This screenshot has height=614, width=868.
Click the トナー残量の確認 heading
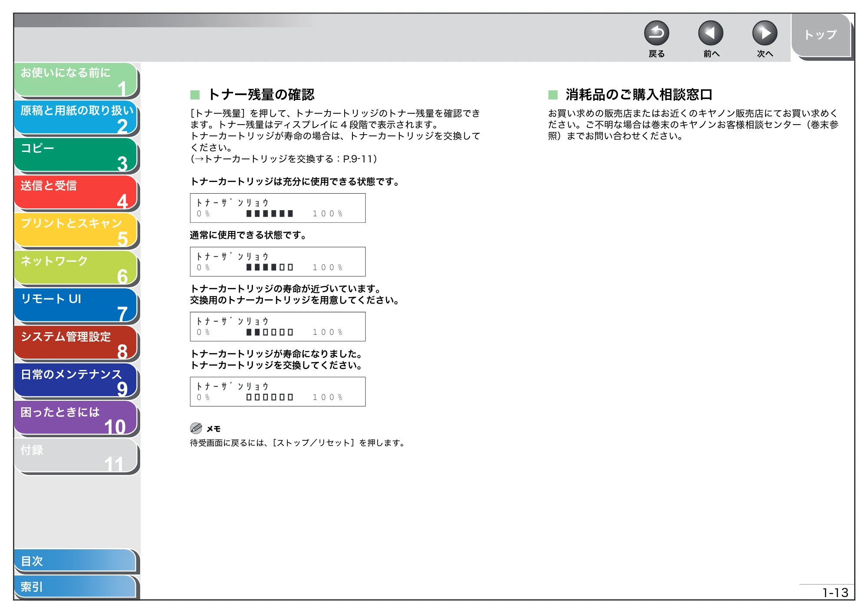[261, 94]
